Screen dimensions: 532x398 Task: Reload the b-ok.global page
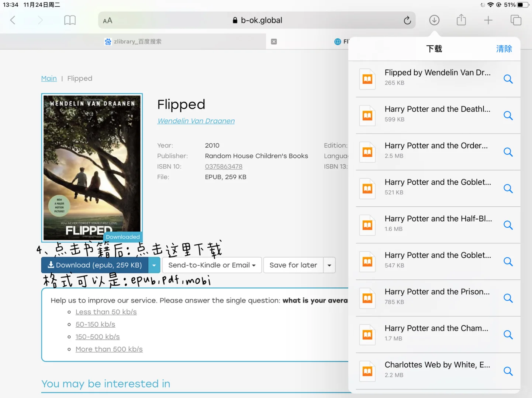click(407, 20)
